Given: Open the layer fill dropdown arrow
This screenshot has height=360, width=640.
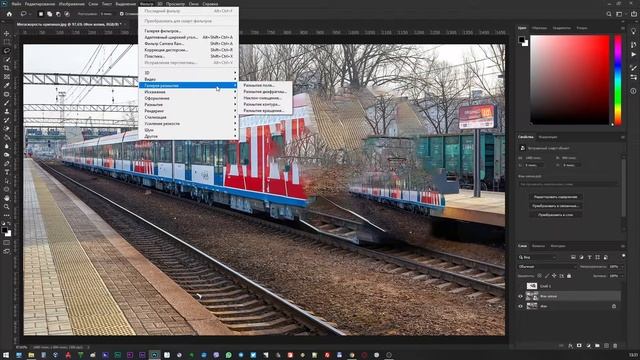Looking at the screenshot, I should click(621, 276).
